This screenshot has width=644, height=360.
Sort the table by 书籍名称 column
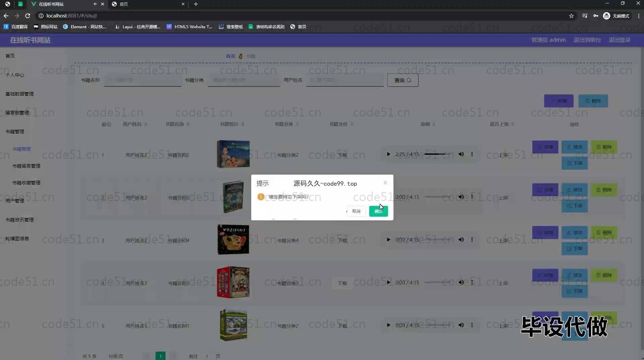(x=188, y=124)
